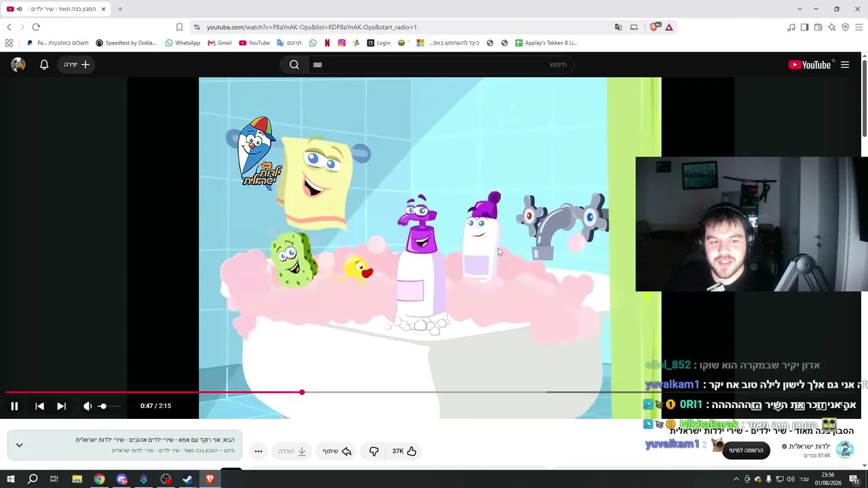This screenshot has width=868, height=488.
Task: Bookmark this page
Action: tap(179, 27)
